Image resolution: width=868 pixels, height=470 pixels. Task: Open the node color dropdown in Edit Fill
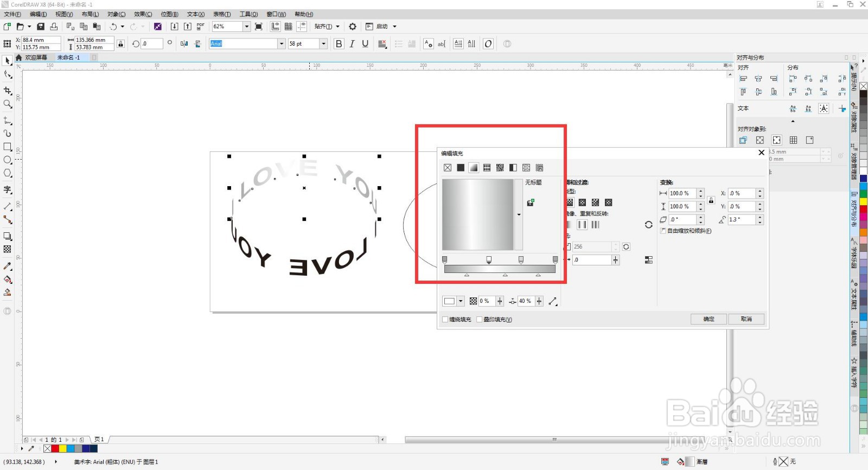tap(461, 301)
